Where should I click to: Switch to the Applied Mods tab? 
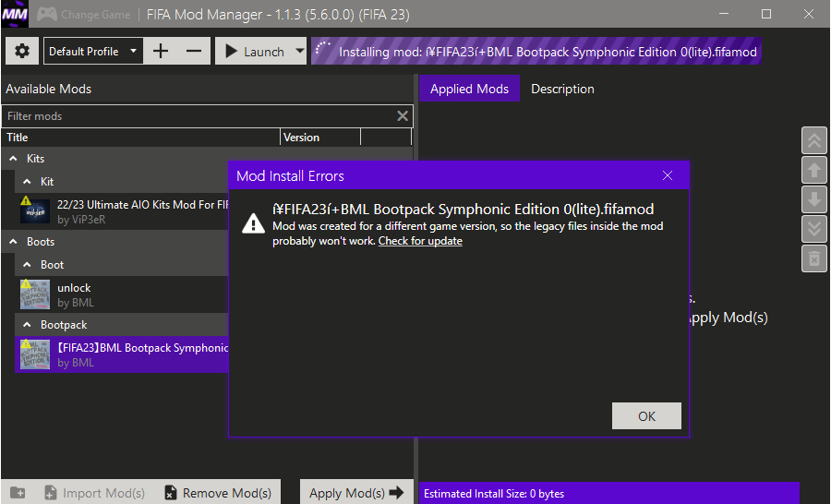469,89
